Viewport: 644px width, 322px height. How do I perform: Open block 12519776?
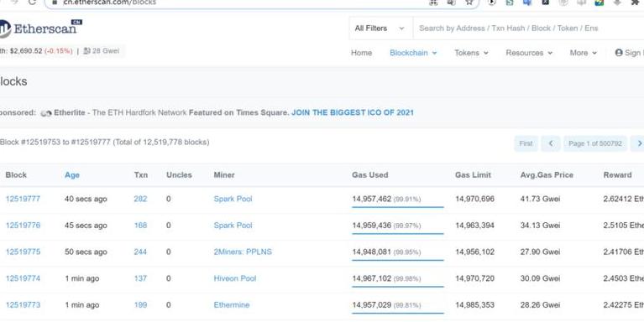[x=23, y=226]
